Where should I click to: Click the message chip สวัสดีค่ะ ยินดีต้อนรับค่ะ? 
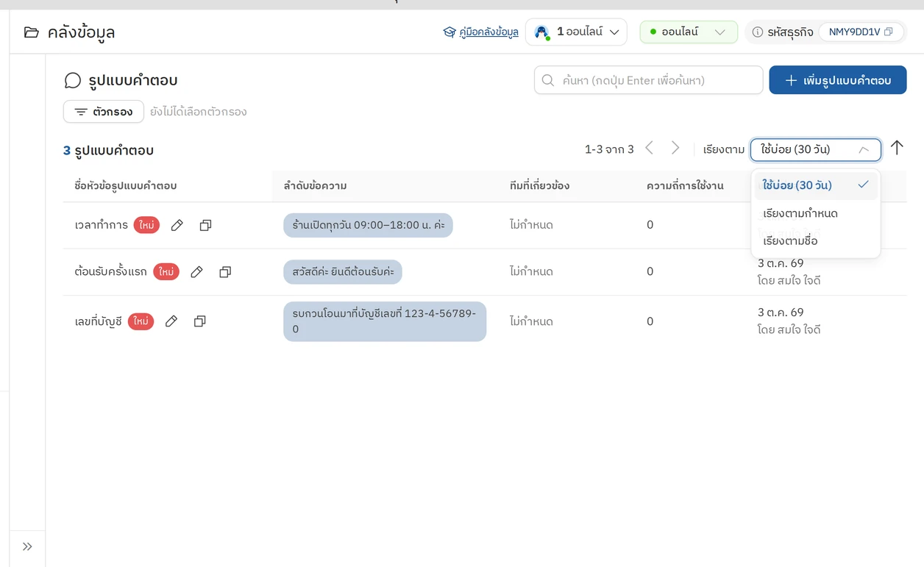click(343, 272)
